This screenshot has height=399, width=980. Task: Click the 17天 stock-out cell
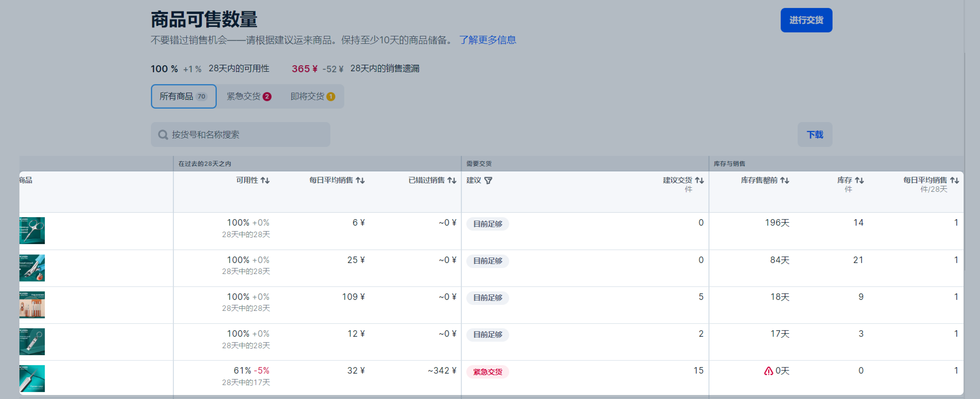click(780, 334)
